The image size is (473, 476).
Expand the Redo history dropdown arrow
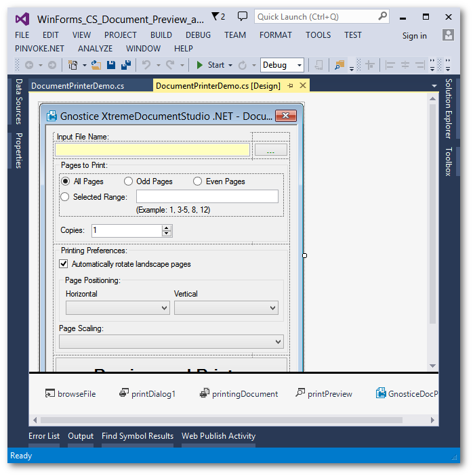coord(182,65)
